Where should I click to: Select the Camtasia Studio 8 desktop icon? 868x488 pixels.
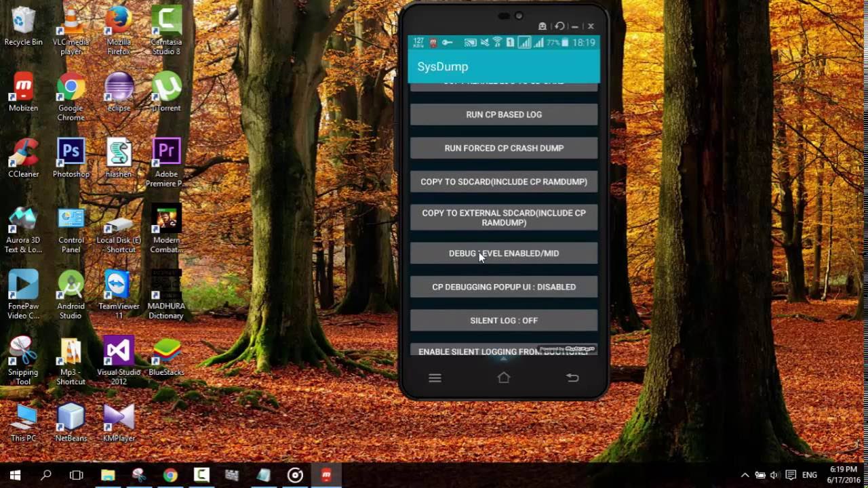[x=166, y=31]
